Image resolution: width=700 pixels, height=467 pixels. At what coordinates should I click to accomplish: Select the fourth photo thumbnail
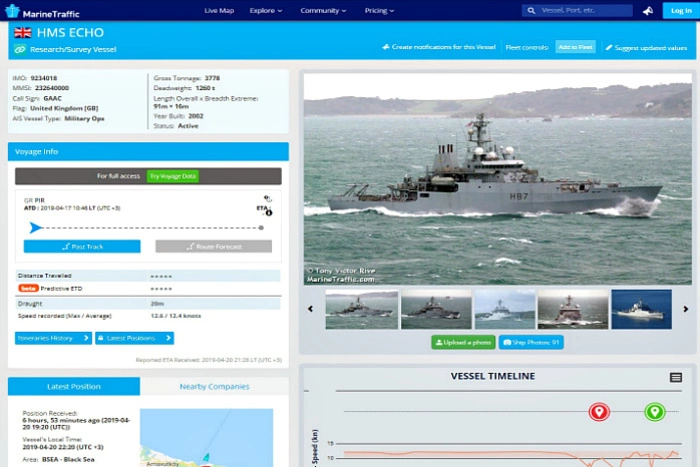573,309
